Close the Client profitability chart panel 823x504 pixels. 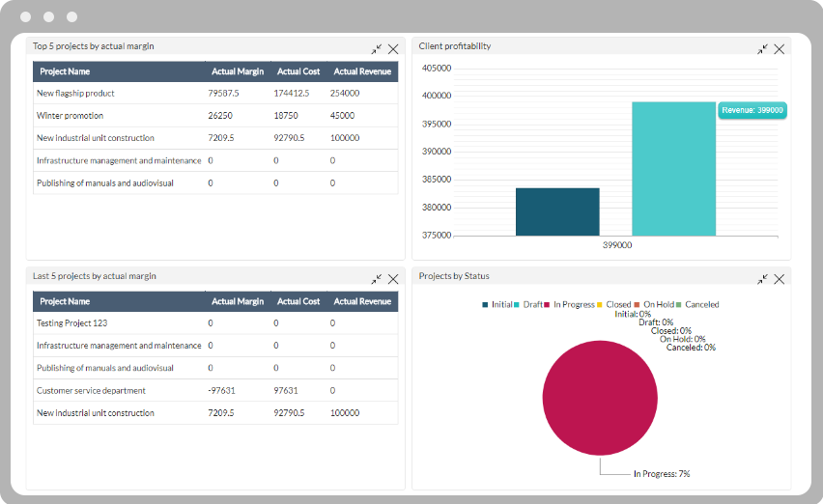pyautogui.click(x=780, y=48)
